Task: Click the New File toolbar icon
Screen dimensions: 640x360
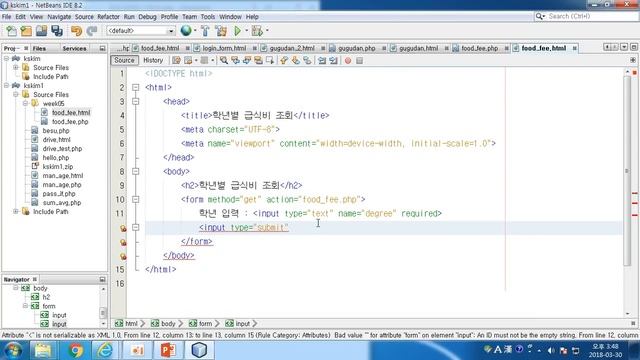Action: coord(11,31)
